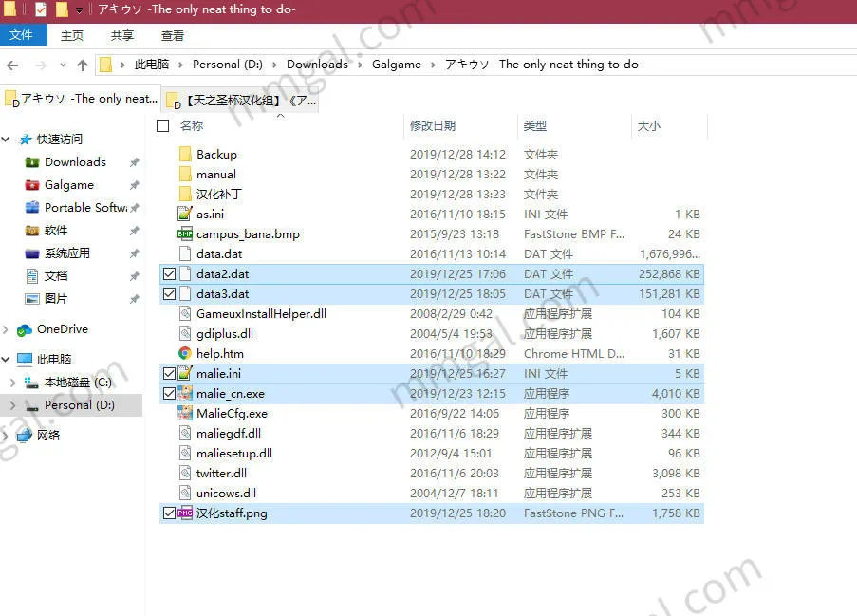Open the Backup folder icon
The height and width of the screenshot is (616, 857).
[x=187, y=154]
